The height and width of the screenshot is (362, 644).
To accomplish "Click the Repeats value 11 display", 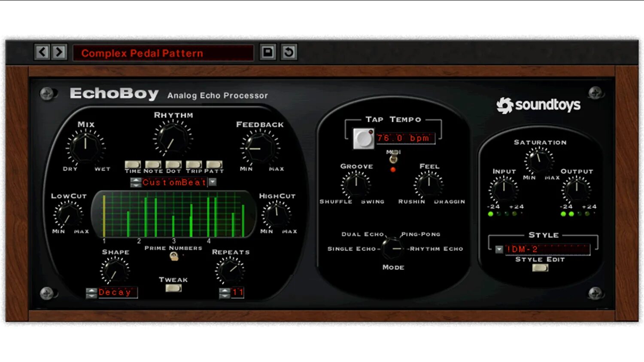I will coord(237,293).
